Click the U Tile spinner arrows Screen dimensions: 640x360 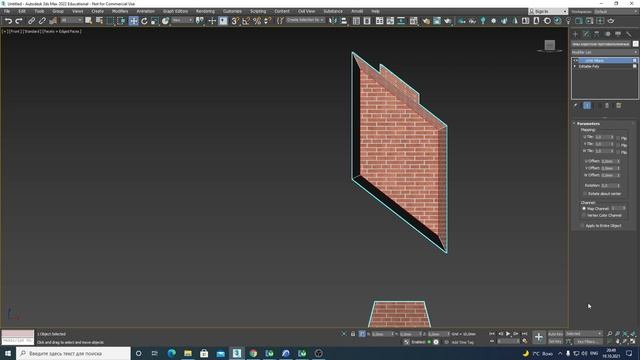612,137
